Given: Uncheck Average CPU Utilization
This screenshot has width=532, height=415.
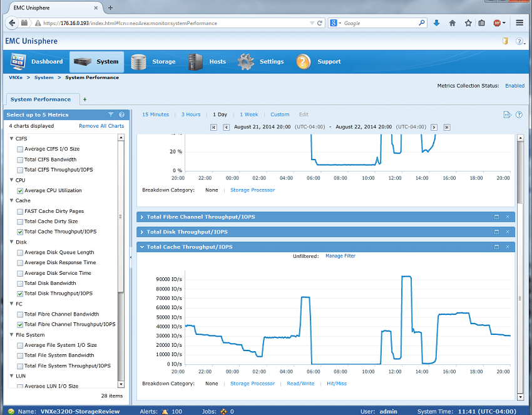Looking at the screenshot, I should [x=20, y=191].
